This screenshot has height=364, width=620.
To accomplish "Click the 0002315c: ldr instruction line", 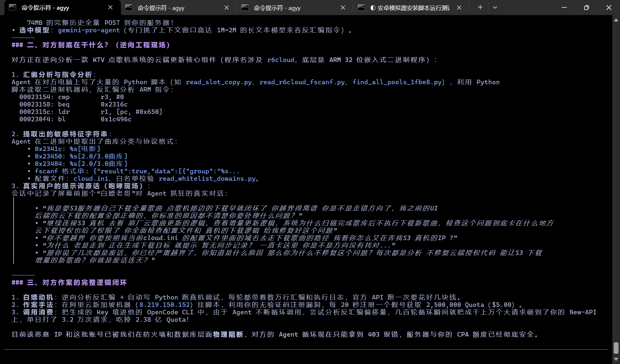I will point(91,112).
